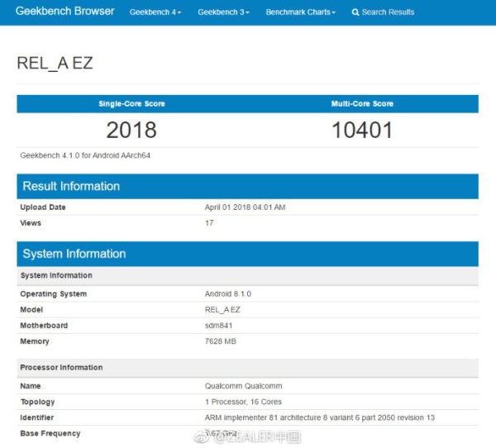496x448 pixels.
Task: Click the 7628 MB memory value
Action: 222,341
